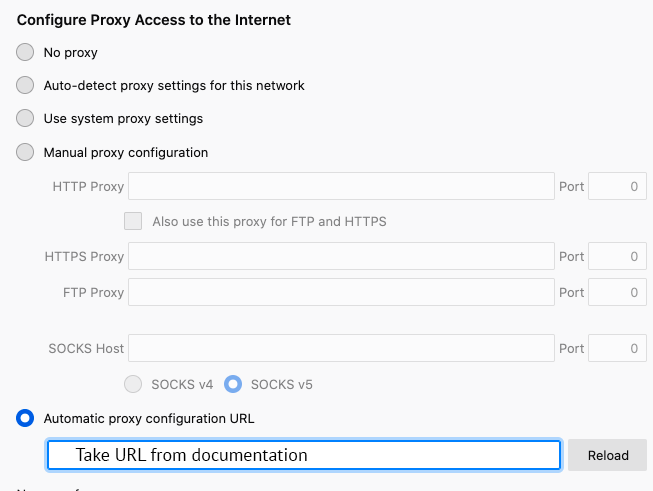Click the SOCKS Host input field
Image resolution: width=653 pixels, height=491 pixels.
click(341, 349)
